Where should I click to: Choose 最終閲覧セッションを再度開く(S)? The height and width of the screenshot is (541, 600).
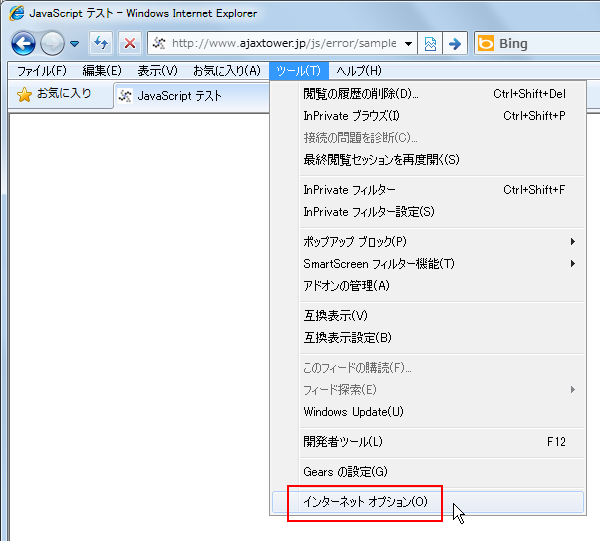point(428,160)
